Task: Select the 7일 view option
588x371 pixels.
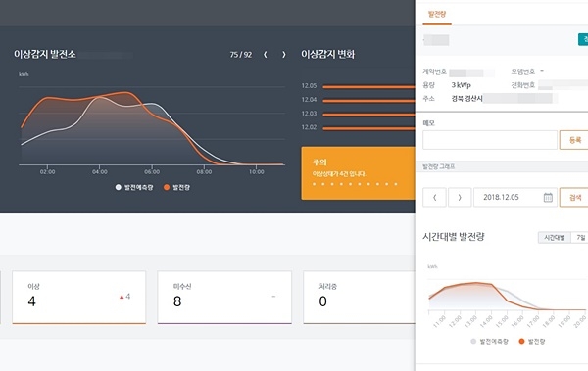Action: (x=579, y=238)
